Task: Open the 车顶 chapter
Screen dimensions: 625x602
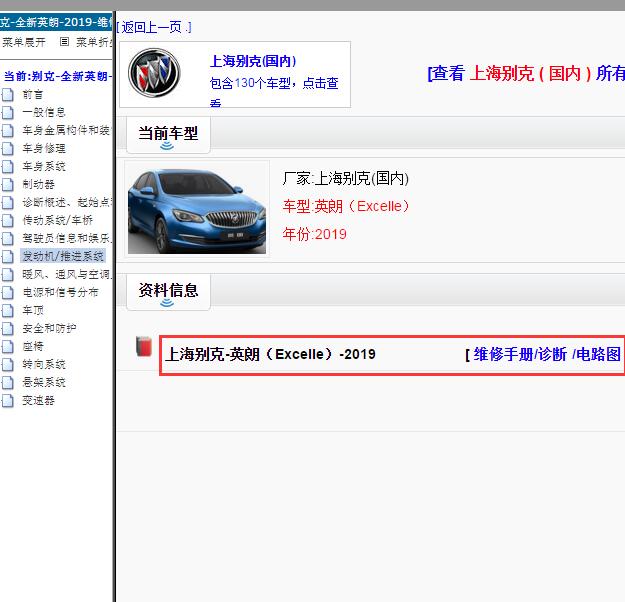Action: [33, 310]
